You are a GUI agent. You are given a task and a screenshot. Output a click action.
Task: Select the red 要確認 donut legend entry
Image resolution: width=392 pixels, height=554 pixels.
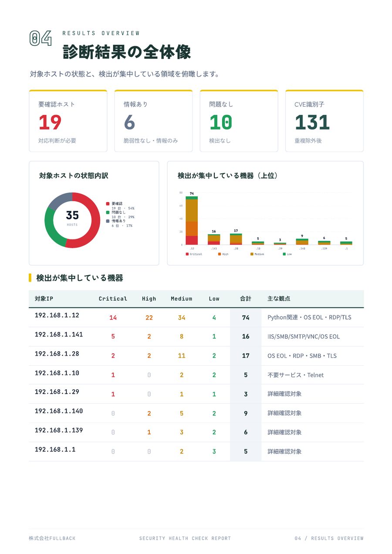(x=120, y=206)
